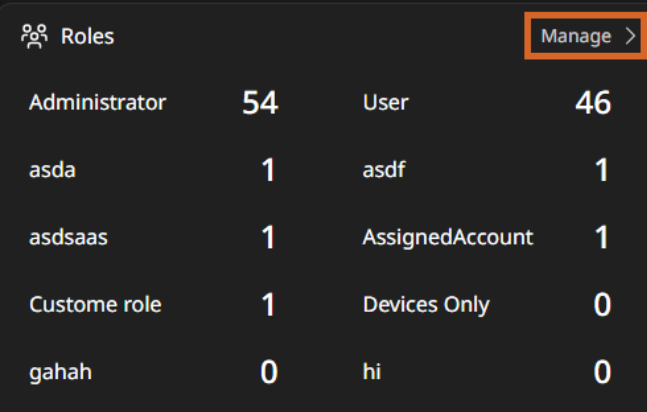The image size is (648, 412).
Task: Select the AssignedAccount role
Action: 448,238
